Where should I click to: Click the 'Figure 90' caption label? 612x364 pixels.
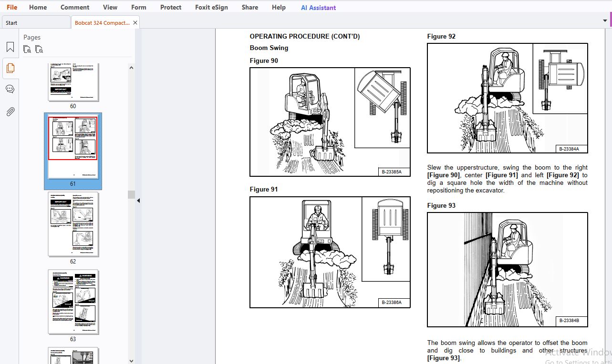pos(264,61)
